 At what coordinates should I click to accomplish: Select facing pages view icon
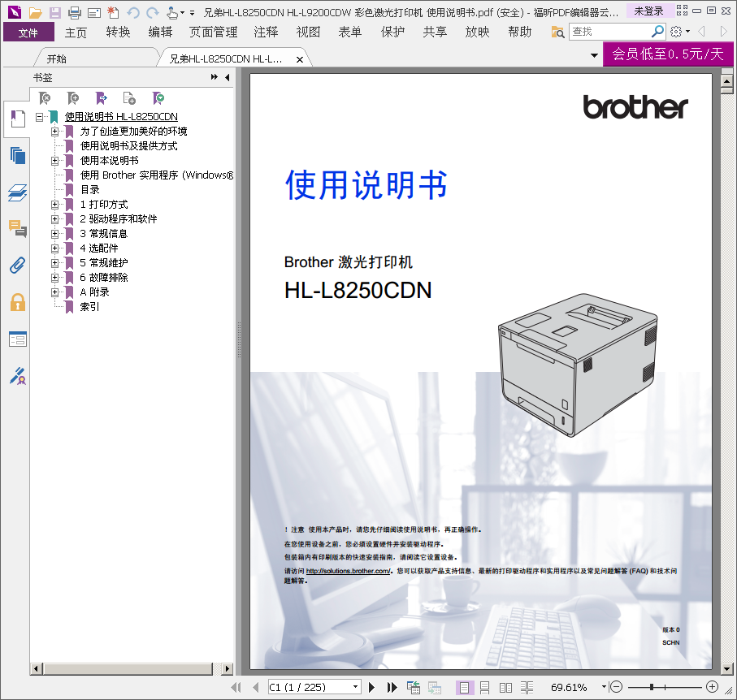pyautogui.click(x=505, y=688)
